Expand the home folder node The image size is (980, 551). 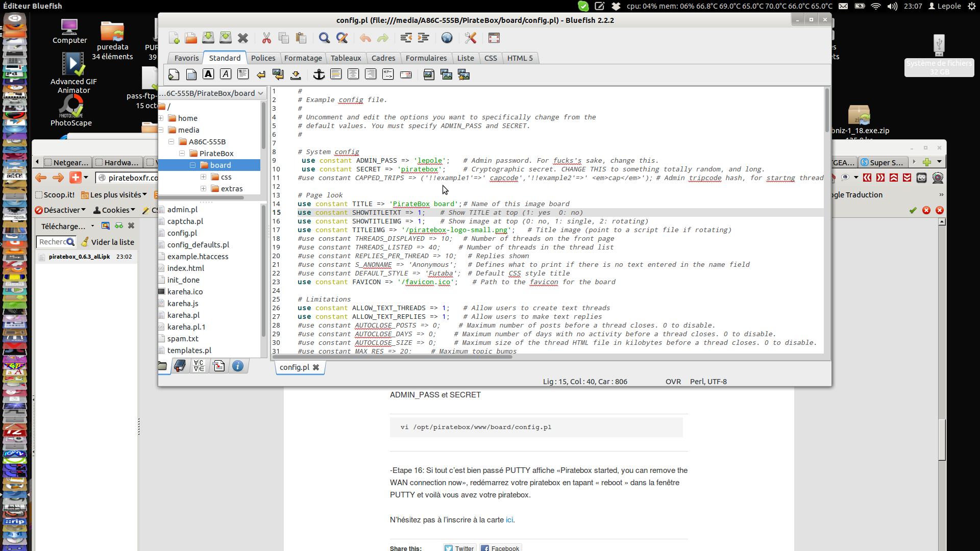click(x=161, y=118)
